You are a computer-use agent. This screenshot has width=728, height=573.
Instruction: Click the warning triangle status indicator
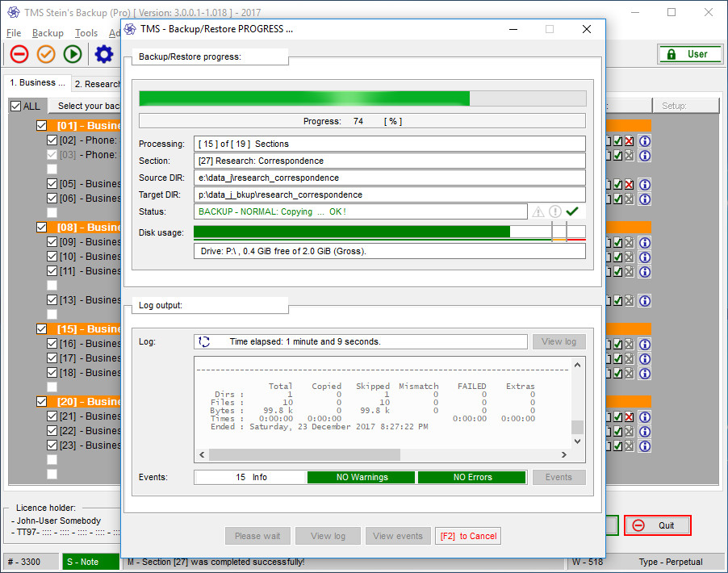[538, 211]
